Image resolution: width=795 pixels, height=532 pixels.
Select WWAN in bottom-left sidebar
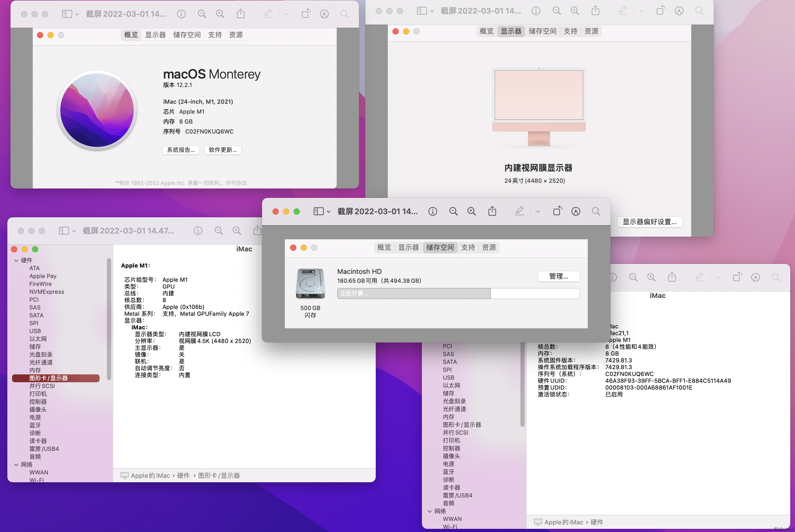tap(39, 472)
